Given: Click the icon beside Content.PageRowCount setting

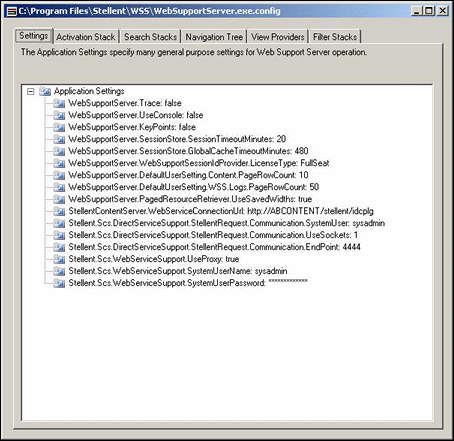Looking at the screenshot, I should [59, 175].
